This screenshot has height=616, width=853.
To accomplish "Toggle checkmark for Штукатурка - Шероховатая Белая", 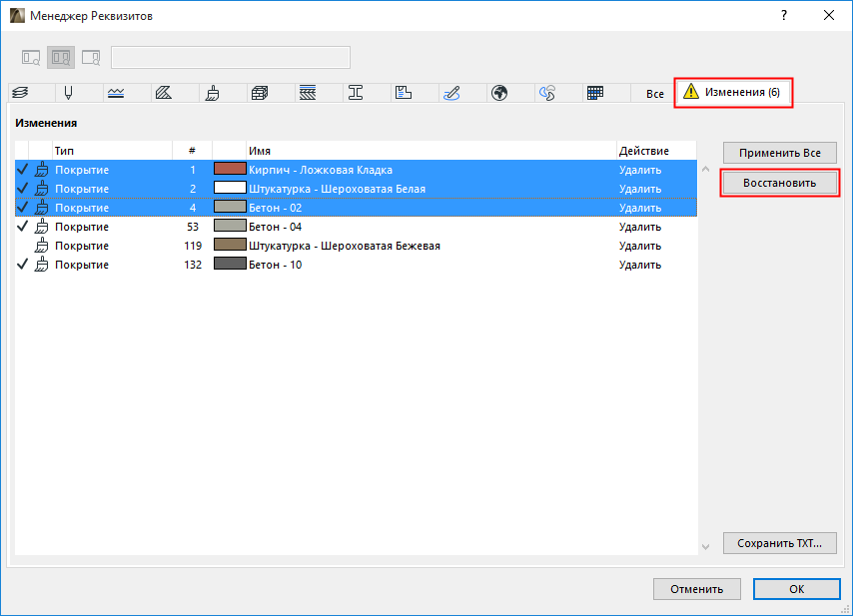I will pyautogui.click(x=22, y=189).
